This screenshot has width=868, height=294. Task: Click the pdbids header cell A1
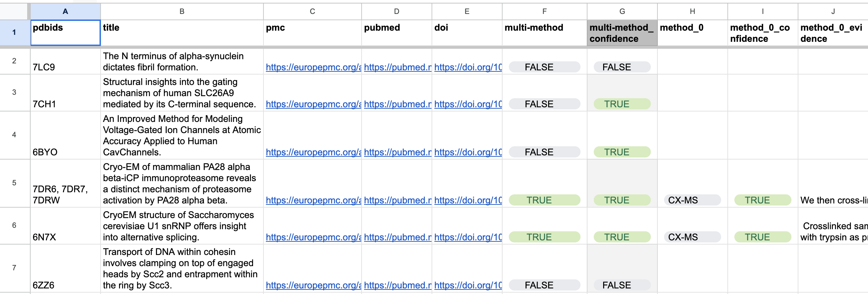65,33
